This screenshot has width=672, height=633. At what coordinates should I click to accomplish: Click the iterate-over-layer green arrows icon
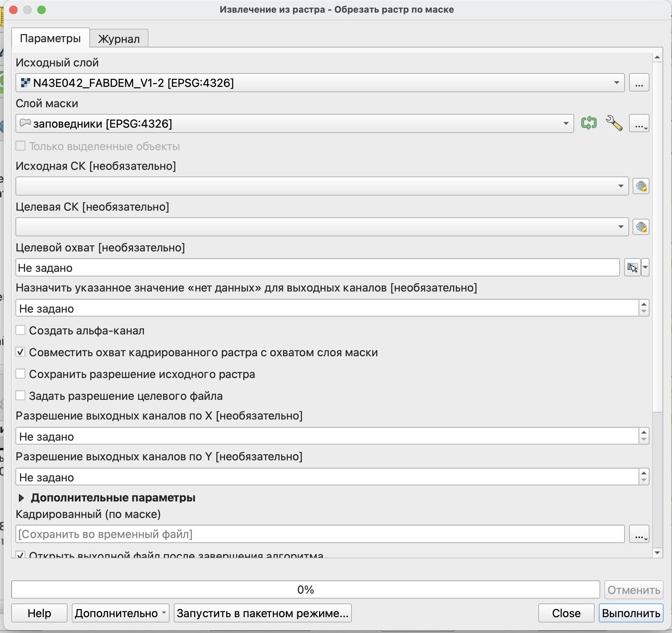tap(589, 123)
